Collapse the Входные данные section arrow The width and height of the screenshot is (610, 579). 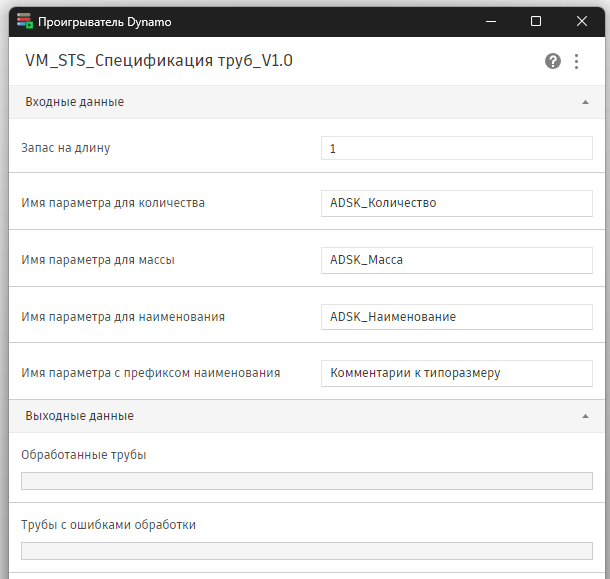(585, 102)
